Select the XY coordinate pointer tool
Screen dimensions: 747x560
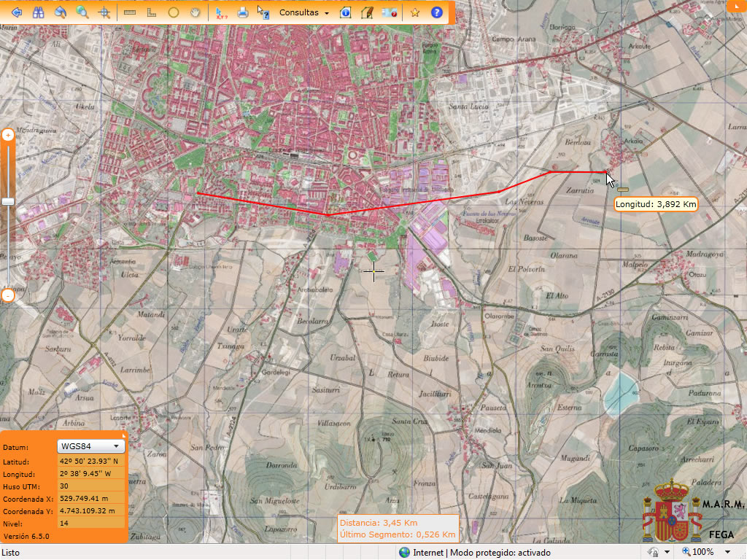[x=221, y=12]
